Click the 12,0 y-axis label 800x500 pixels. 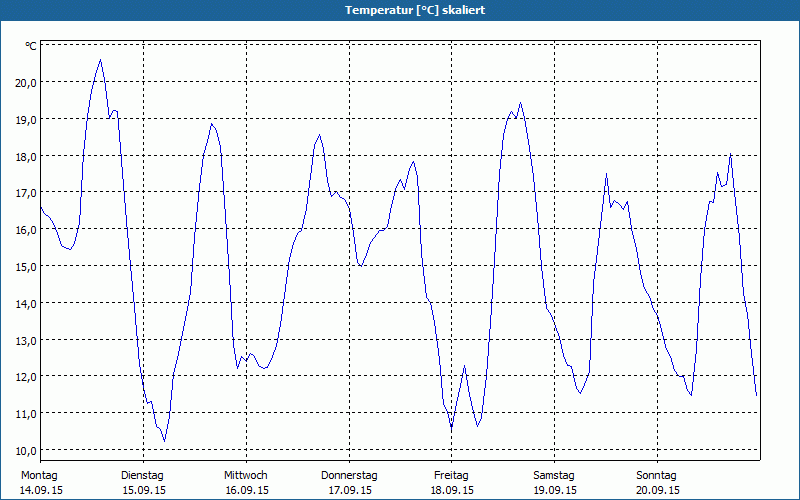[x=26, y=378]
